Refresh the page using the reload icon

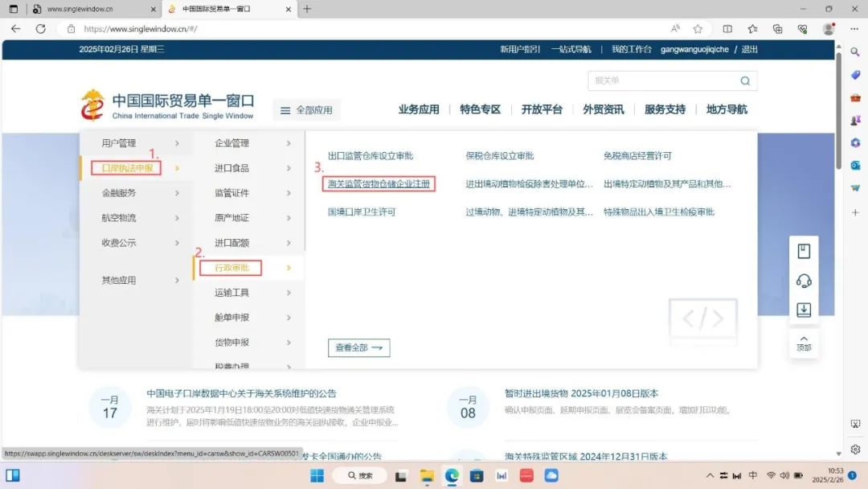(x=41, y=29)
